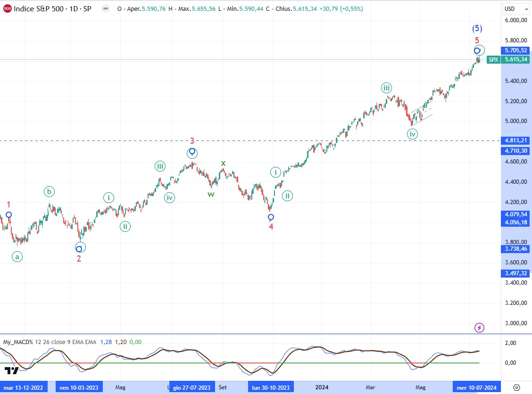Click the blue anchor circle below wave 1

click(9, 214)
